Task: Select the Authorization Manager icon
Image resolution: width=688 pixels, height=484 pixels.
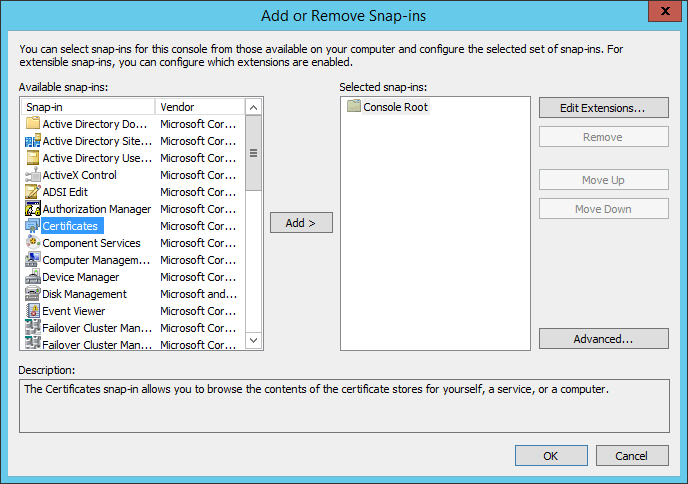Action: (32, 209)
